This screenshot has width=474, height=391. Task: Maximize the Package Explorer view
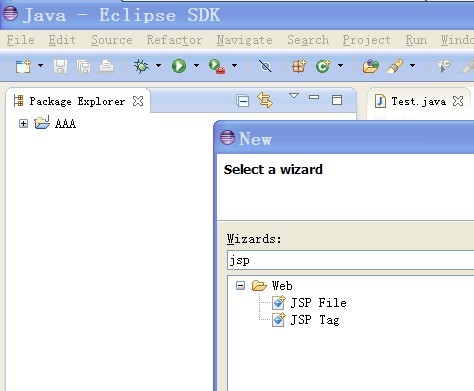click(x=337, y=100)
